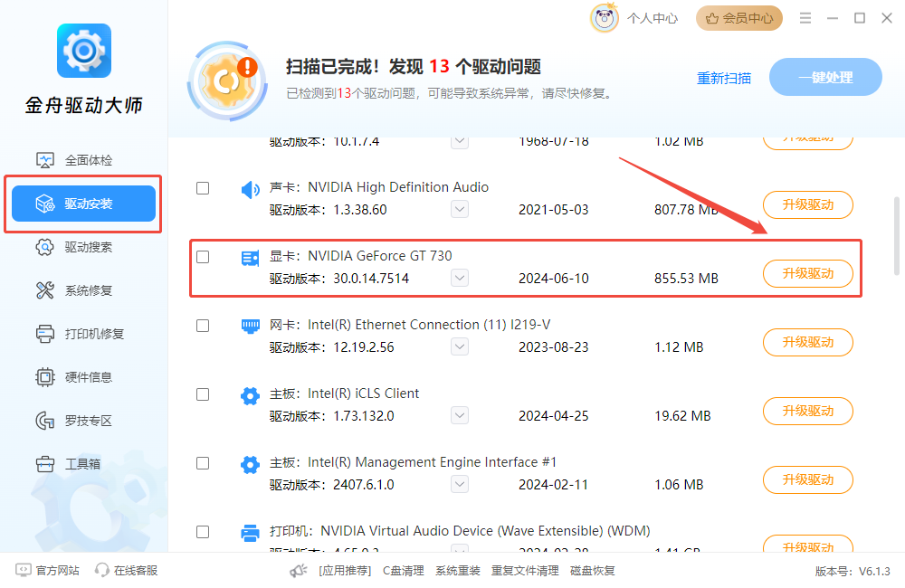The height and width of the screenshot is (588, 905).
Task: Go to 硬件信息 in the sidebar
Action: 83,377
